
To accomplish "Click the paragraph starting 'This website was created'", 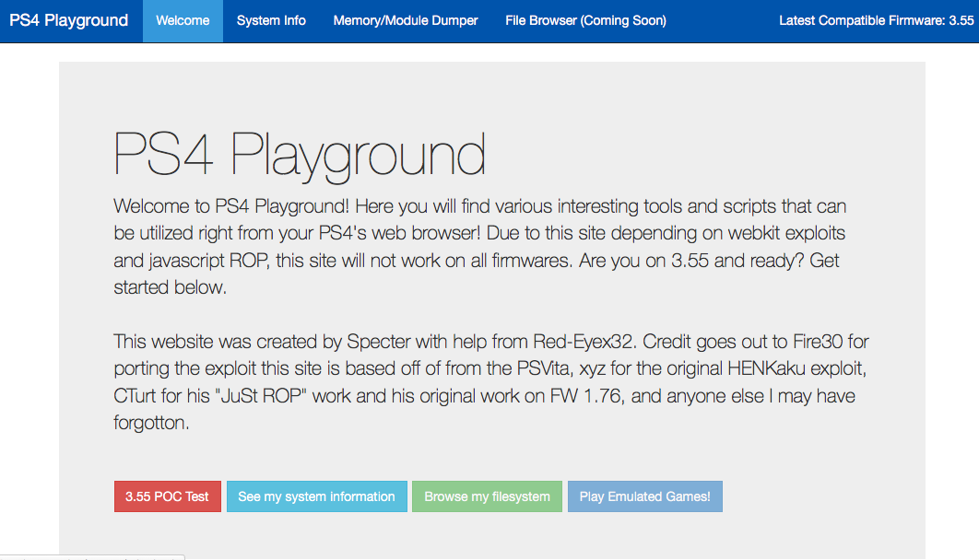I will [x=491, y=381].
